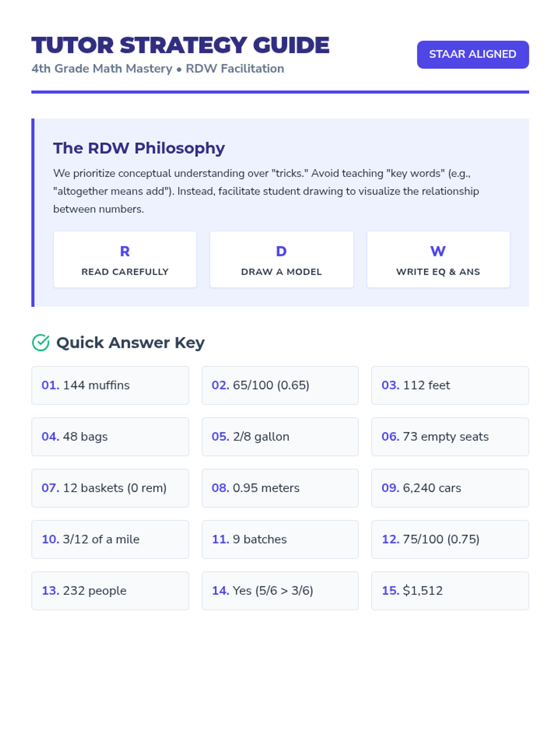Open answer 04 48 bags
The width and height of the screenshot is (560, 747).
click(110, 437)
